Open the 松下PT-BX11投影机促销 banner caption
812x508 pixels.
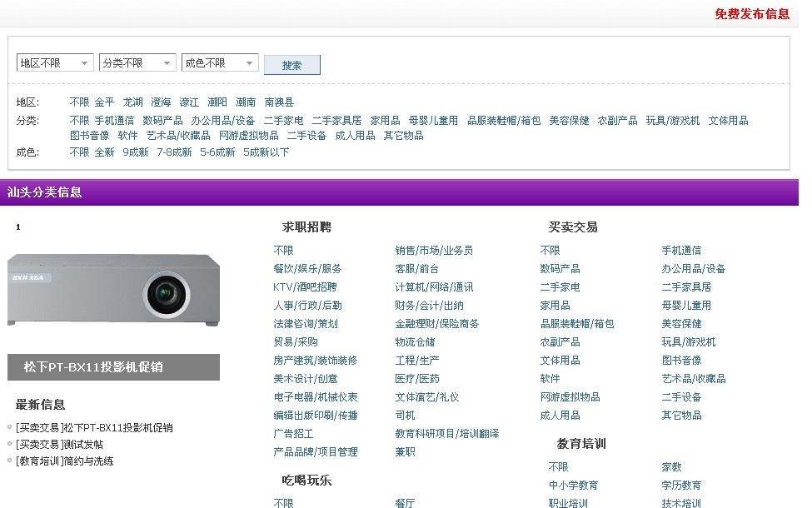(x=93, y=367)
